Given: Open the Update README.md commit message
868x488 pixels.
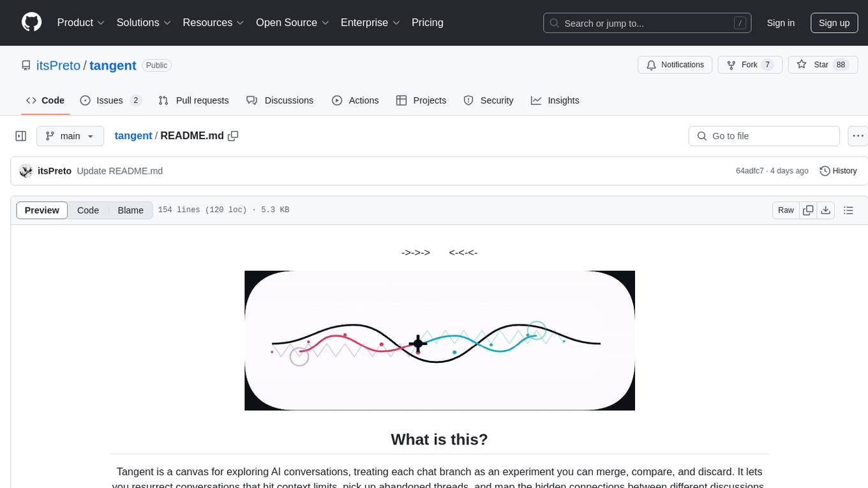Looking at the screenshot, I should coord(119,171).
